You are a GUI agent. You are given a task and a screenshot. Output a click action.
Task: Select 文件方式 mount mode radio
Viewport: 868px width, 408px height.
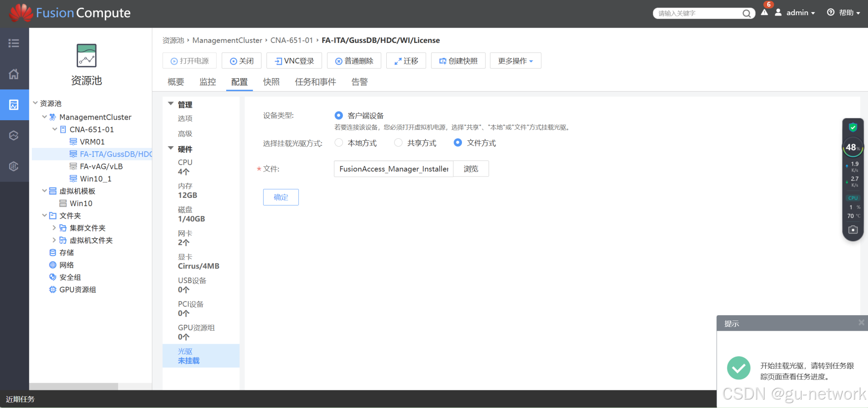click(x=458, y=143)
